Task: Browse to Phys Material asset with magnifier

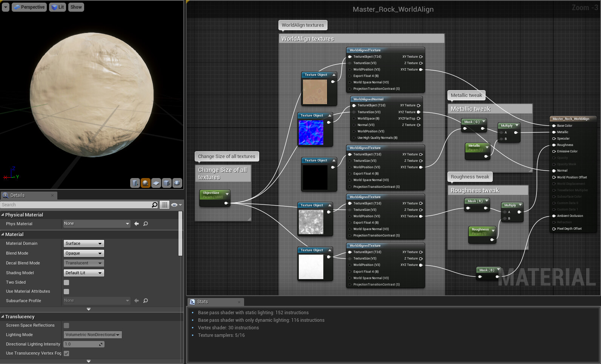Action: click(x=146, y=224)
